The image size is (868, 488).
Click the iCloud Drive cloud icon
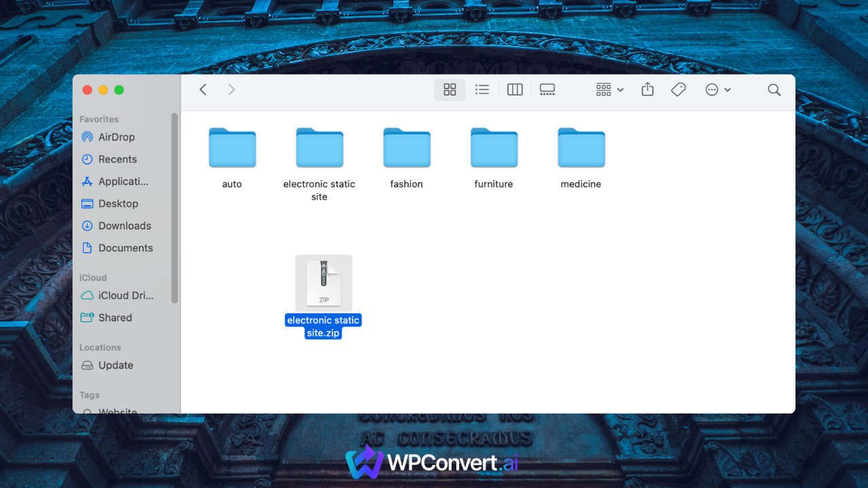click(87, 296)
